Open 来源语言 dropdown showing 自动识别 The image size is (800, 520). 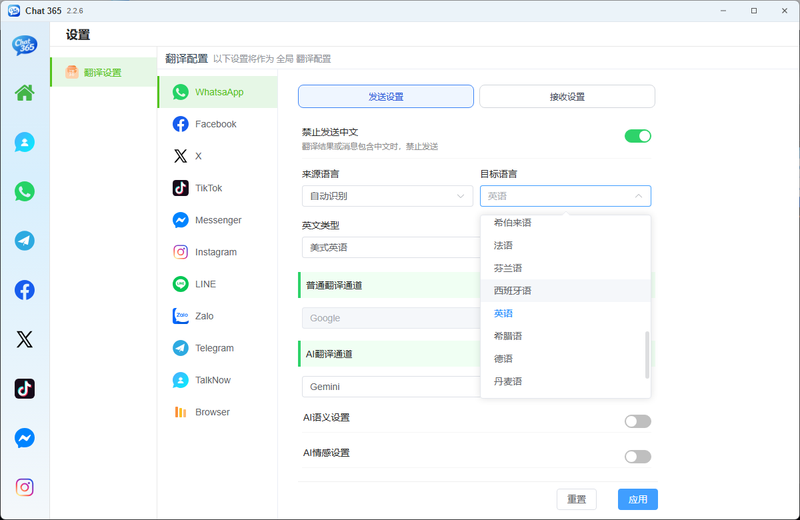click(387, 196)
